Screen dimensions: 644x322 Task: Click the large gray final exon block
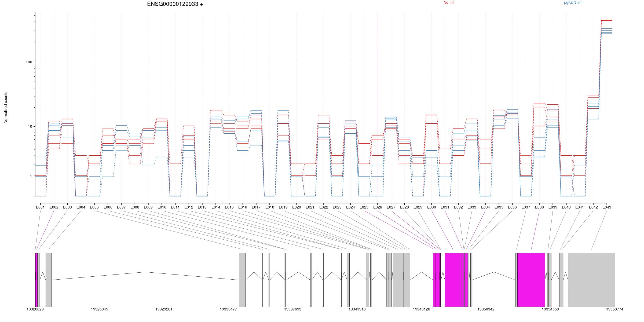point(591,280)
